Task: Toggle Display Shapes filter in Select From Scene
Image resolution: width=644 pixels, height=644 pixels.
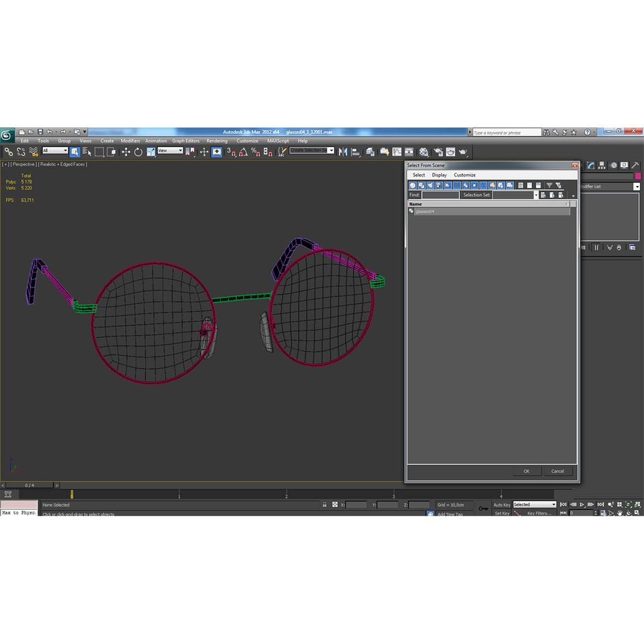Action: click(422, 185)
